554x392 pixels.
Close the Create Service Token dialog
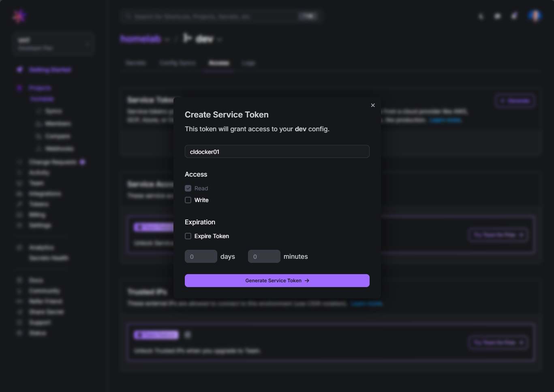[373, 105]
